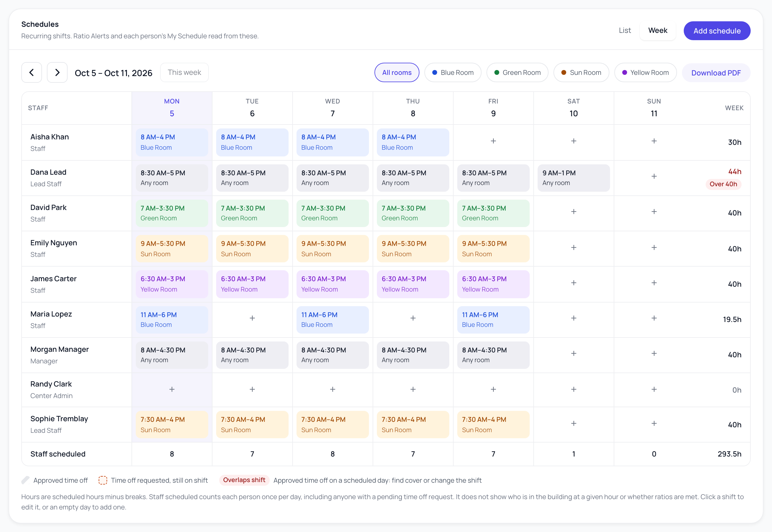Add Monday shift for Randy Clark
Viewport: 772px width, 532px height.
(172, 389)
